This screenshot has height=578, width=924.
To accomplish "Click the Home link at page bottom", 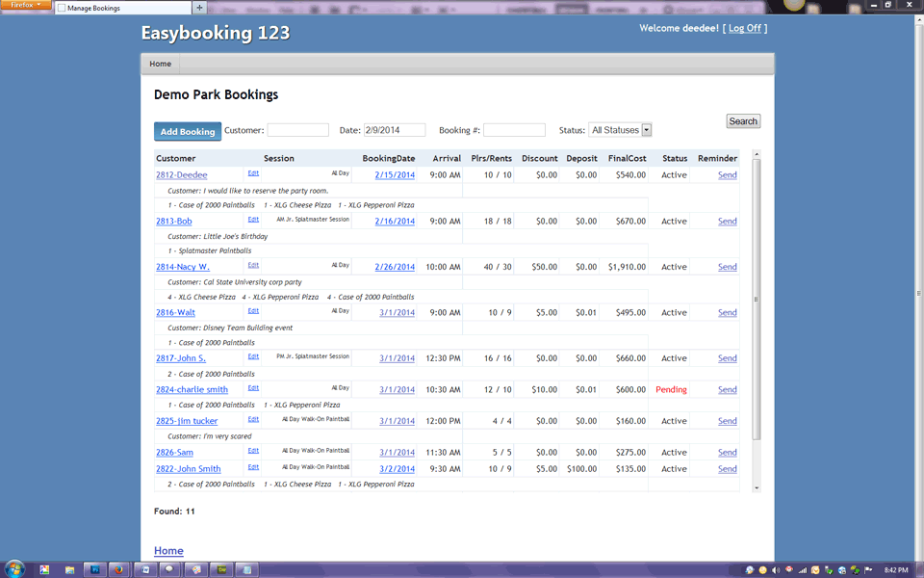I will point(168,550).
